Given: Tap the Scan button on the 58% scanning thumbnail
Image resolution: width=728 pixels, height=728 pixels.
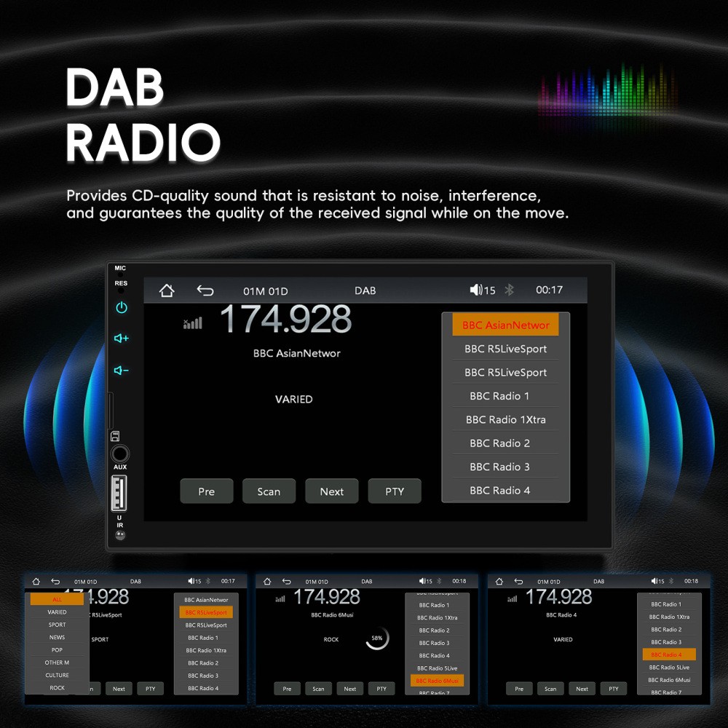Looking at the screenshot, I should click(319, 689).
